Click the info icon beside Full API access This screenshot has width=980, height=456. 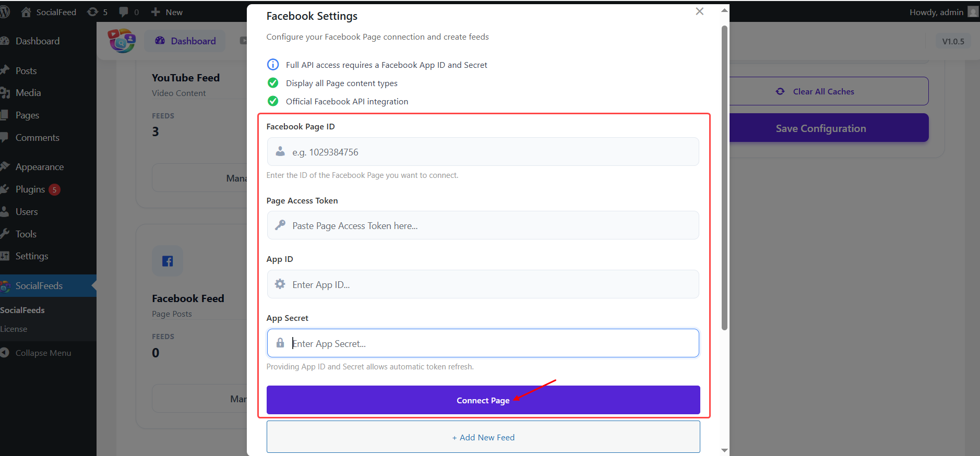click(273, 65)
